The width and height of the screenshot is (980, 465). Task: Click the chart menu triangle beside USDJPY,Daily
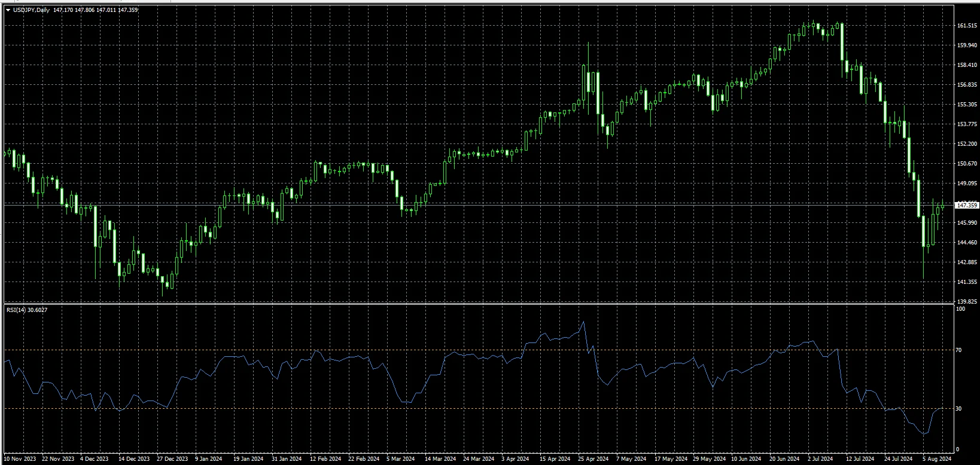(x=8, y=10)
